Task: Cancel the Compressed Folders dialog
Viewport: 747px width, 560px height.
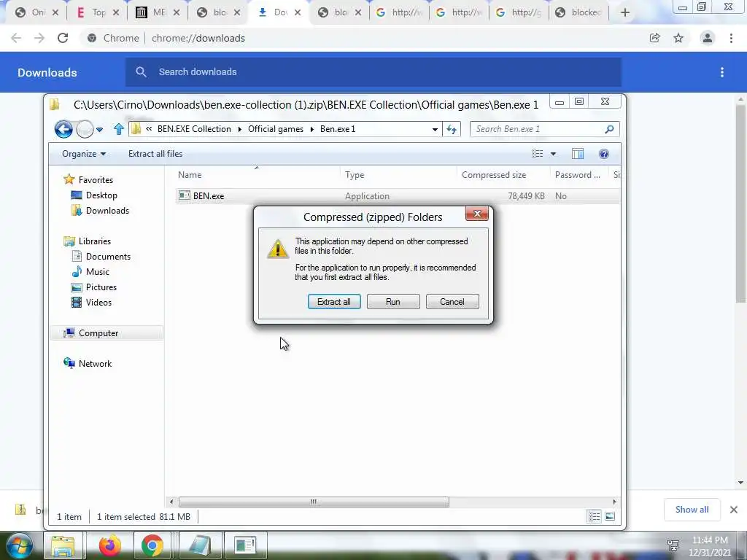Action: (452, 301)
